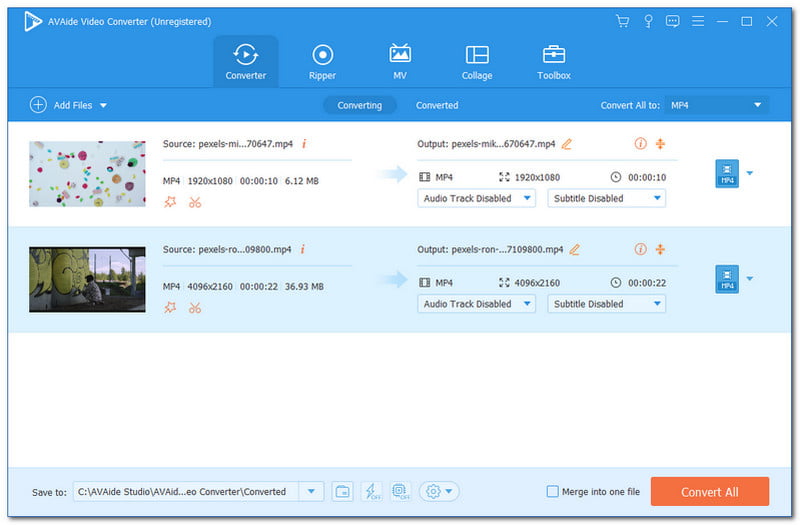This screenshot has width=800, height=525.
Task: Select the Converted list tab
Action: point(437,105)
